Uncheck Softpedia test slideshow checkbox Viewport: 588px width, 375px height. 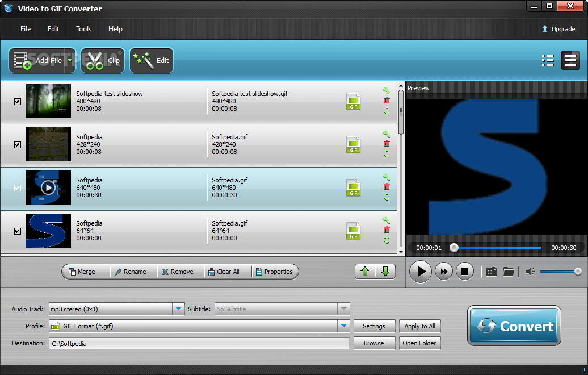pos(18,101)
